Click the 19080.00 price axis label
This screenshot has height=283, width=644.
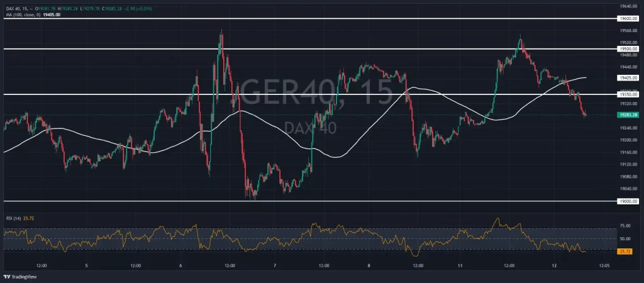[x=629, y=177]
